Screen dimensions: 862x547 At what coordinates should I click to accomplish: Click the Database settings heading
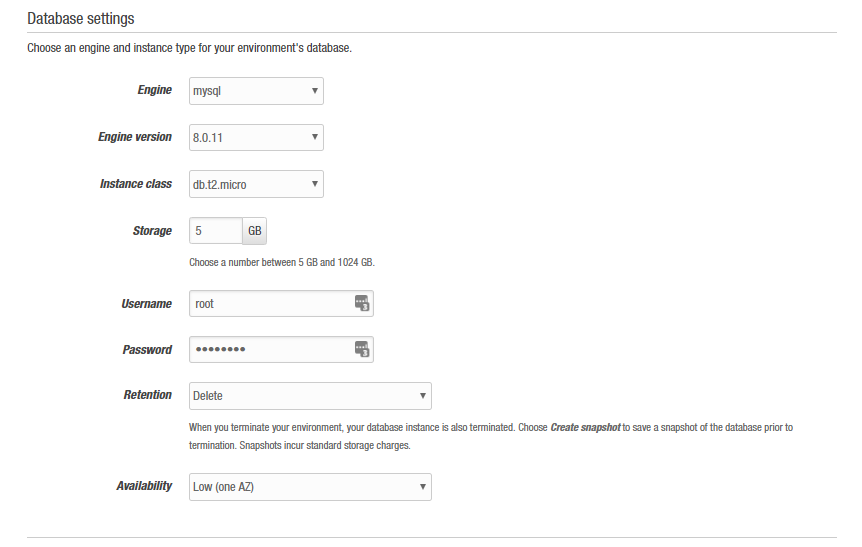coord(81,19)
